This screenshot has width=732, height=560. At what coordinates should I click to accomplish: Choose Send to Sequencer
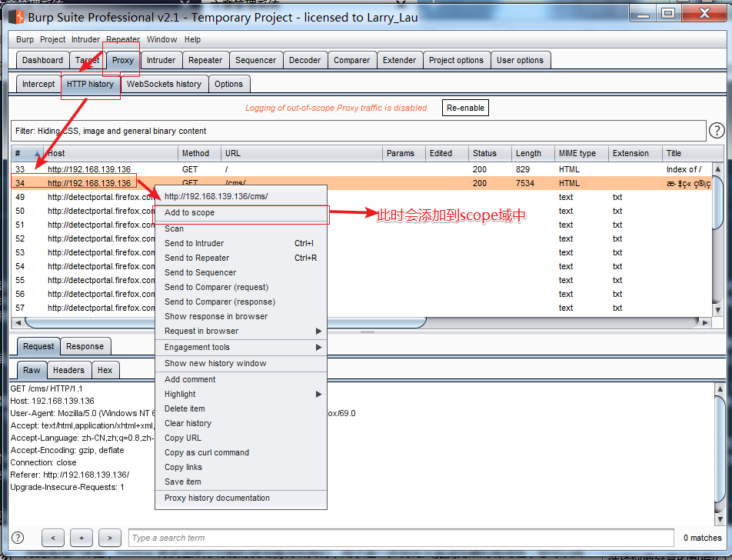(x=241, y=272)
